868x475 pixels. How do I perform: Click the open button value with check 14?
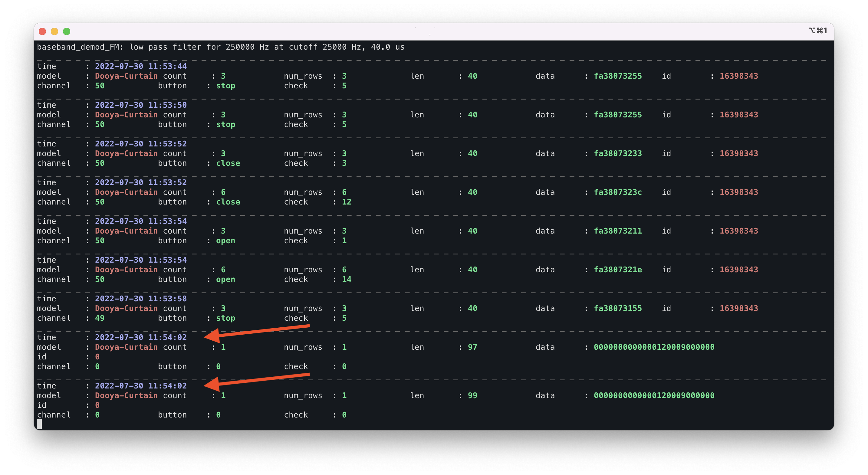(225, 279)
